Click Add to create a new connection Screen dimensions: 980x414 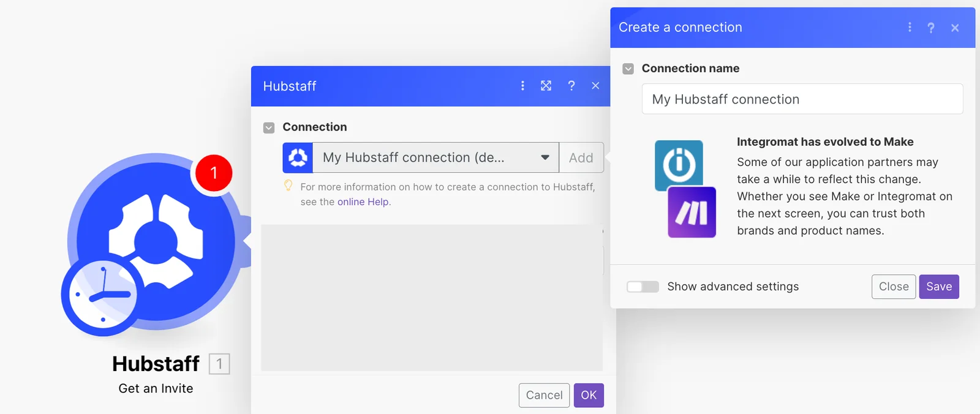tap(581, 157)
